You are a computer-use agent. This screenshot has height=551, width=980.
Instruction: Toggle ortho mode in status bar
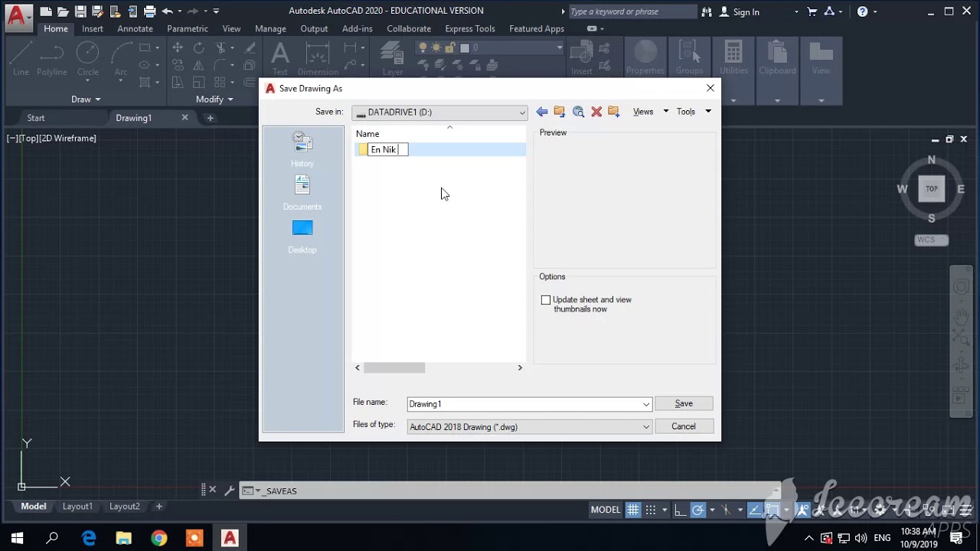click(x=680, y=510)
